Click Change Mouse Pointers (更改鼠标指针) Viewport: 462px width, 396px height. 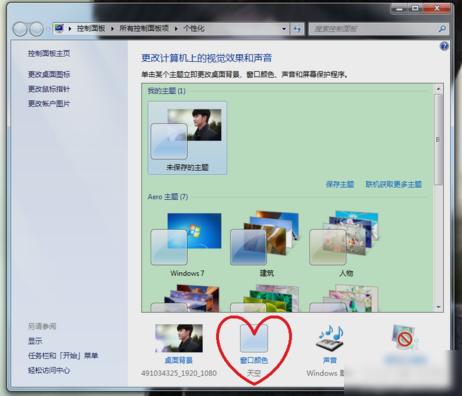[49, 89]
